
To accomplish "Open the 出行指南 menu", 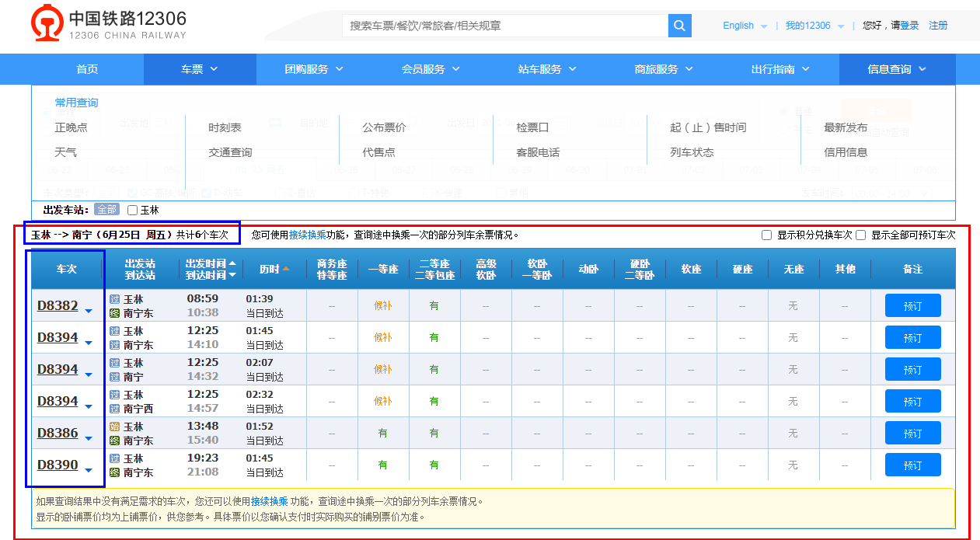I will [x=780, y=69].
